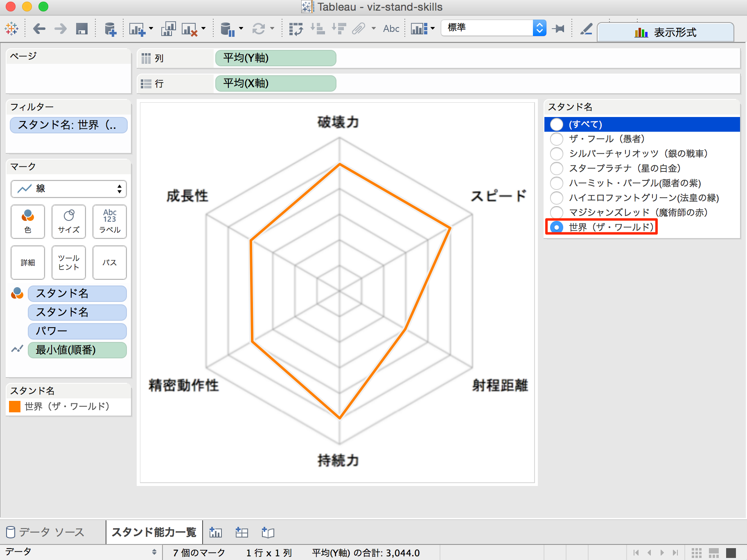747x560 pixels.
Task: Save the workbook with the floppy icon
Action: coord(82,29)
